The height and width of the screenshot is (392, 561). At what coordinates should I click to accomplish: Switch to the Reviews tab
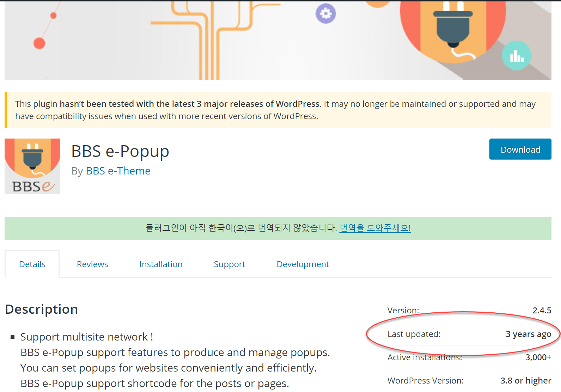coord(92,264)
